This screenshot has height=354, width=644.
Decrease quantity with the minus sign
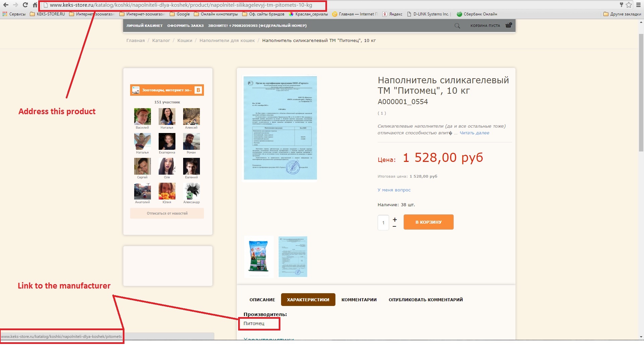(394, 227)
